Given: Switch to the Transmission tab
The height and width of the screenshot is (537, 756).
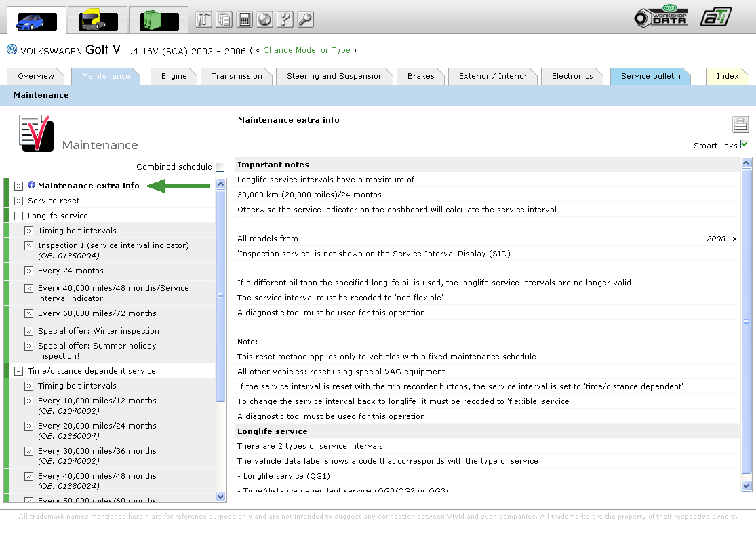Looking at the screenshot, I should point(237,76).
